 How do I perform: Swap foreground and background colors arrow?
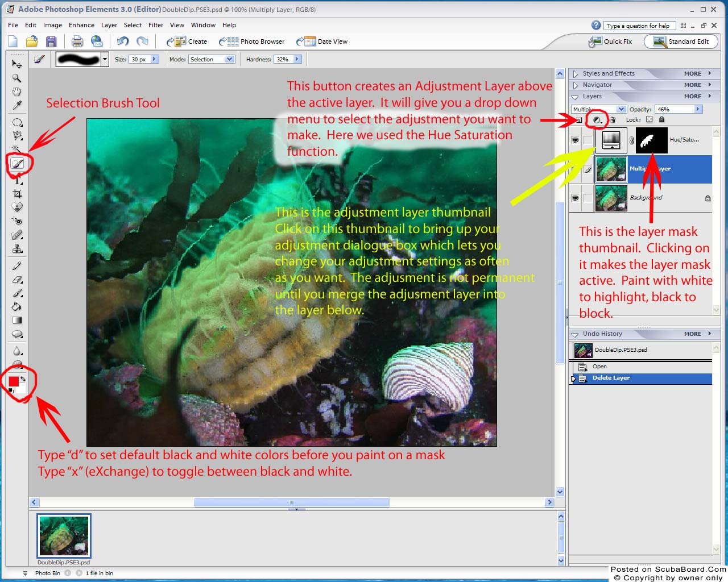[23, 378]
